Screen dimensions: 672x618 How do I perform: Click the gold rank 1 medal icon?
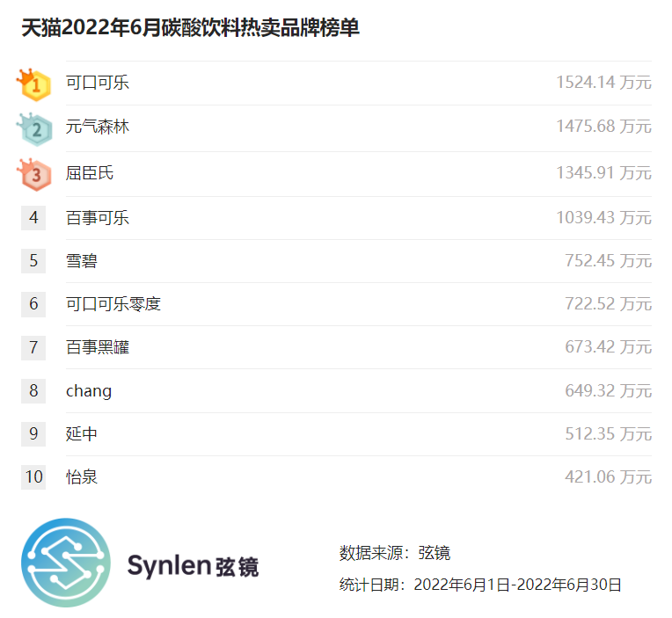click(x=33, y=84)
